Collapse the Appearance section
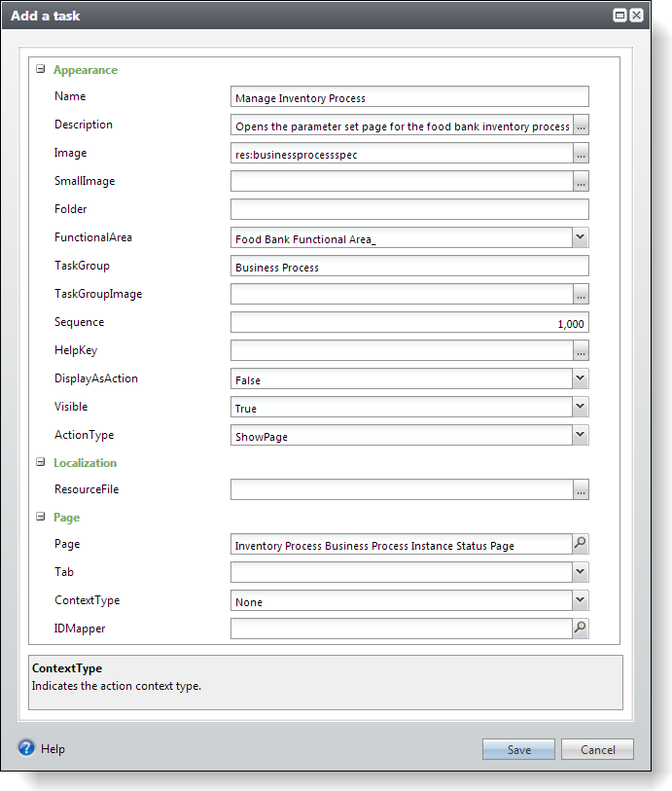Image resolution: width=672 pixels, height=791 pixels. [x=40, y=69]
